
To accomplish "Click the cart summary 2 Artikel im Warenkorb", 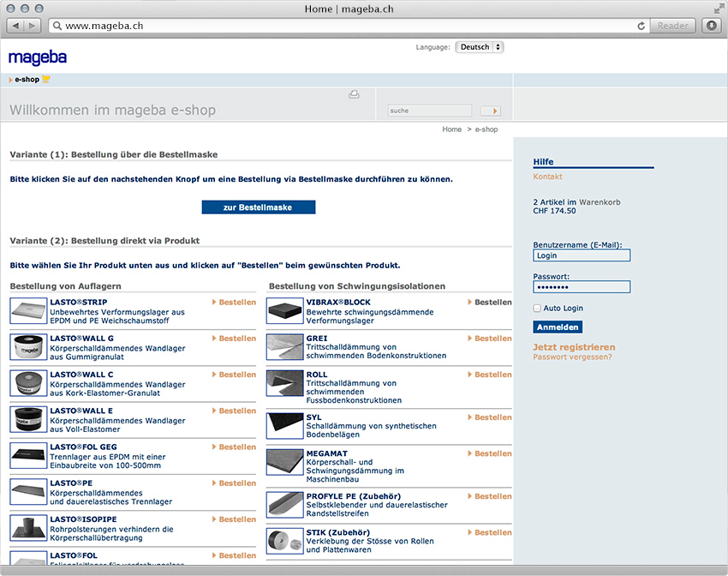I will (x=576, y=202).
